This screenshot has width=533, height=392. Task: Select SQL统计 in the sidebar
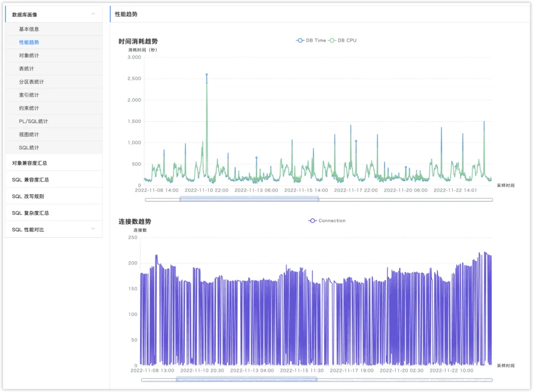coord(29,148)
